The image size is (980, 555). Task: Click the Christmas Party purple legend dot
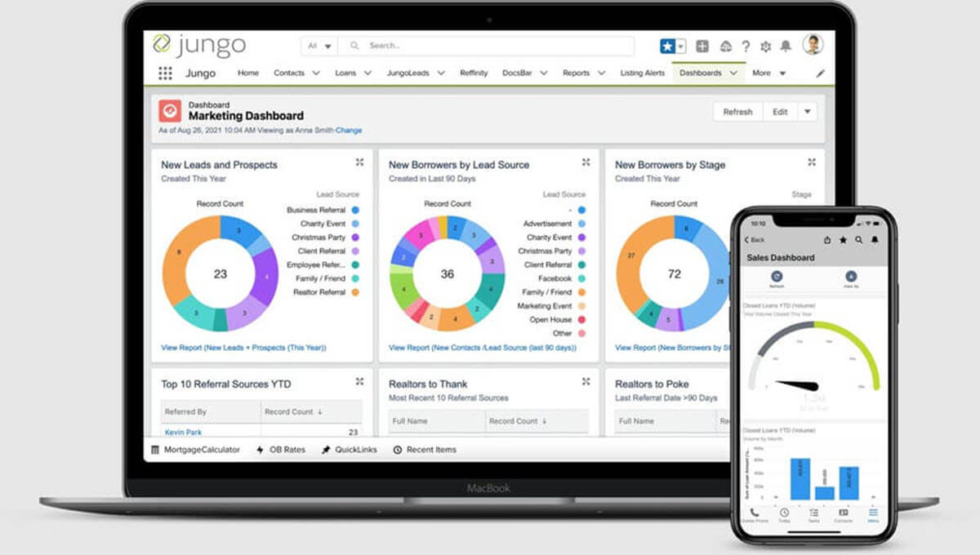point(355,238)
